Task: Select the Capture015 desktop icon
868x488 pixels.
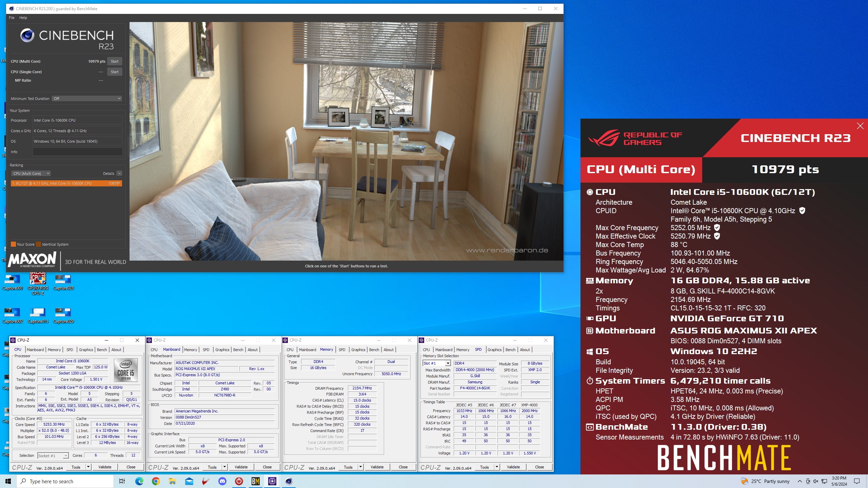Action: tap(38, 316)
